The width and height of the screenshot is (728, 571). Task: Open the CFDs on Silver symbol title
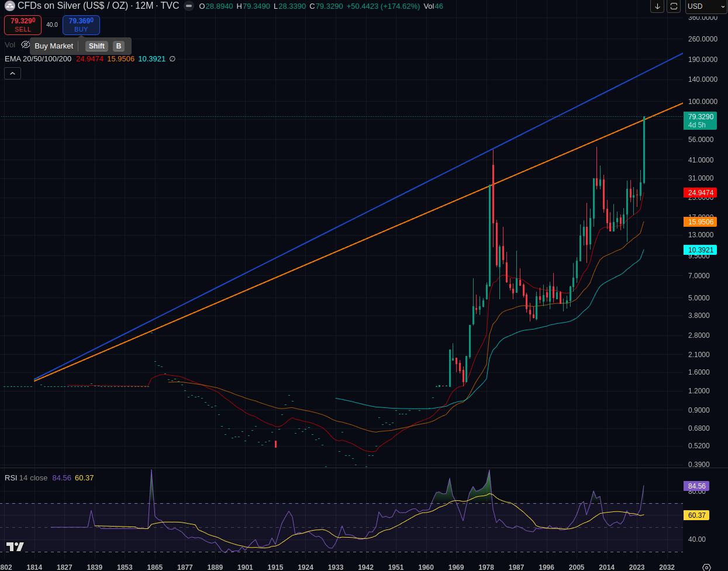(98, 6)
